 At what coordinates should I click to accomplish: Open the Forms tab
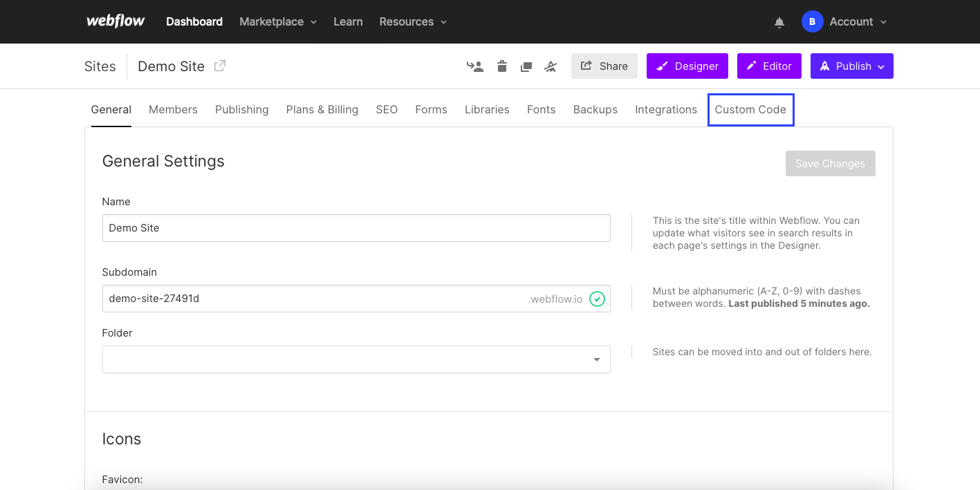click(x=431, y=109)
